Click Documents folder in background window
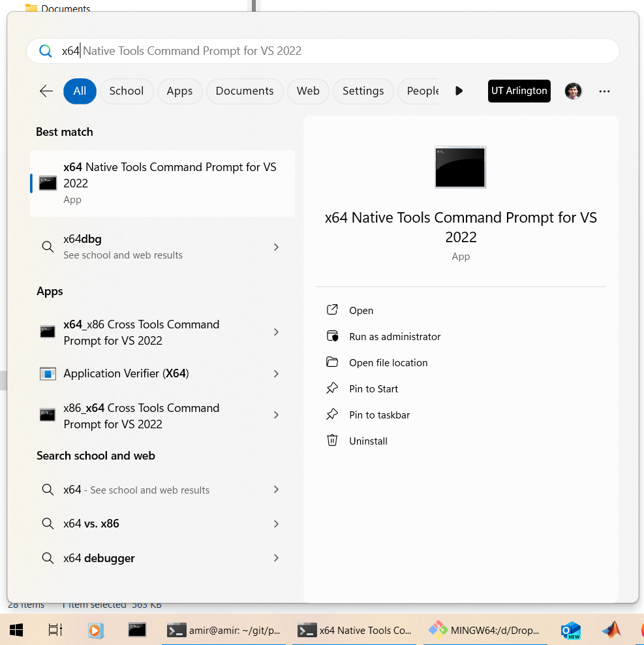The height and width of the screenshot is (645, 644). 57,7
